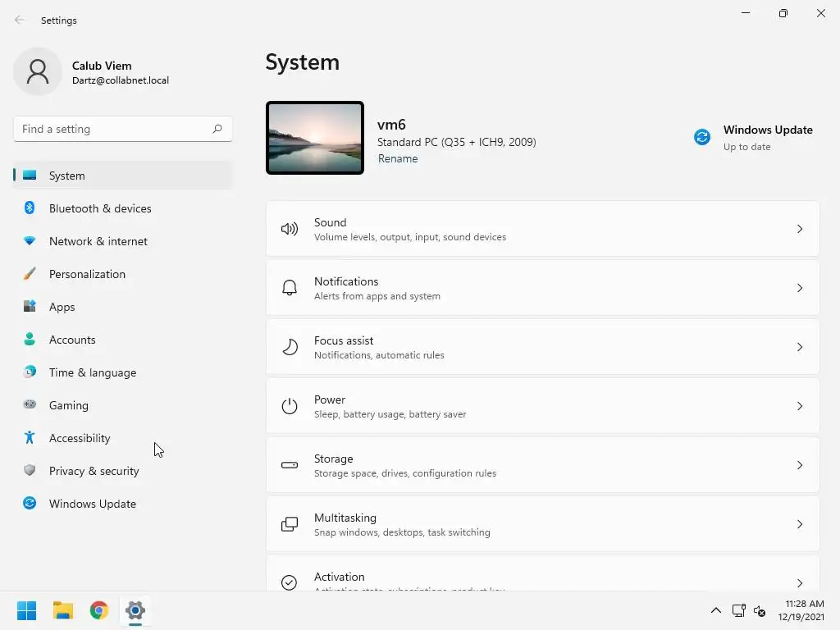Click the Settings gear in taskbar
This screenshot has height=630, width=840.
[135, 610]
